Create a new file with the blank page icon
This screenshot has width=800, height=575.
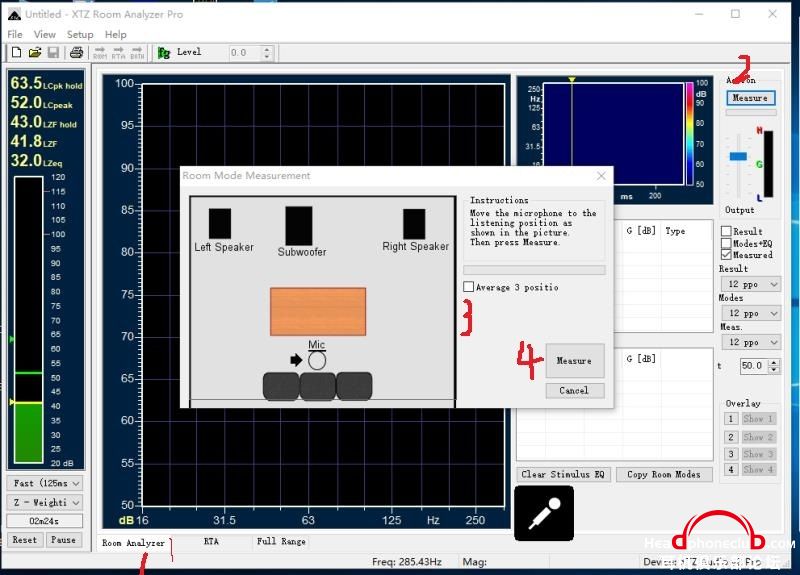16,52
